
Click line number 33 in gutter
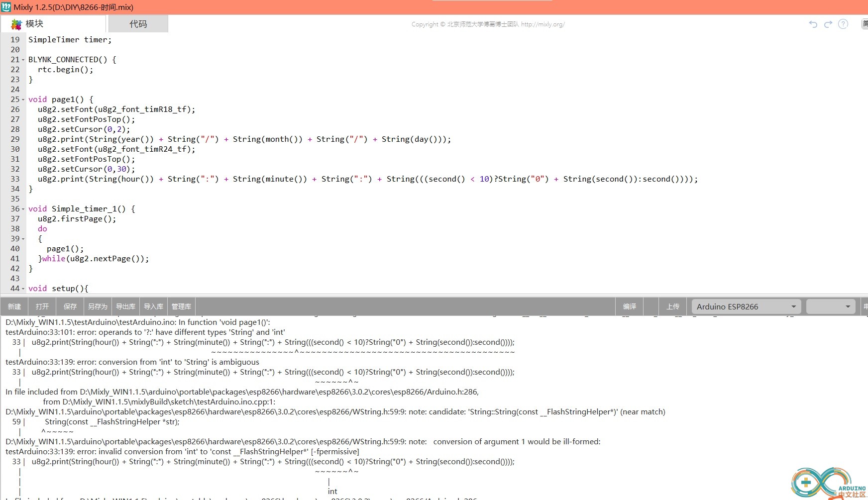pos(15,179)
